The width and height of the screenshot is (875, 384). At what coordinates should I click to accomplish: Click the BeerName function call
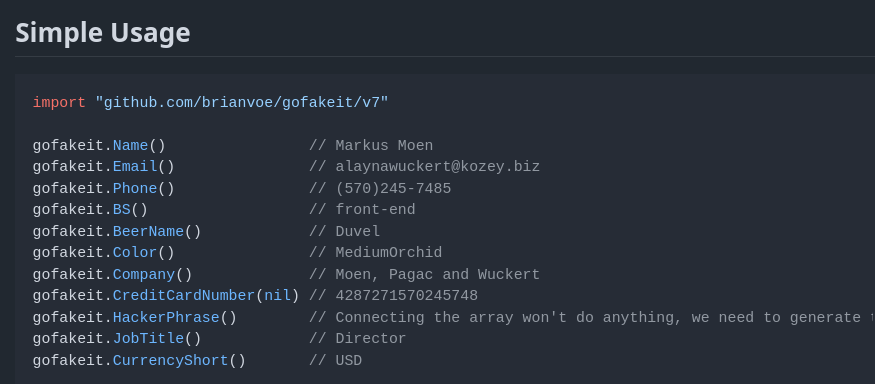tap(148, 232)
